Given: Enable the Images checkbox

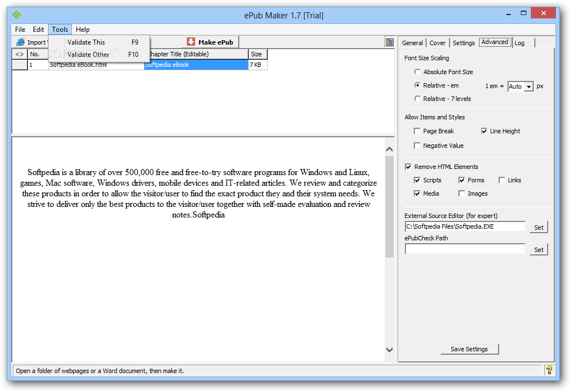Looking at the screenshot, I should [x=462, y=194].
